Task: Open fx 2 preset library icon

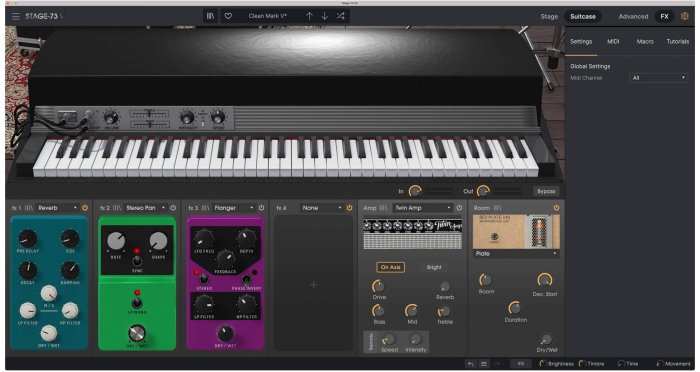Action: tap(117, 208)
